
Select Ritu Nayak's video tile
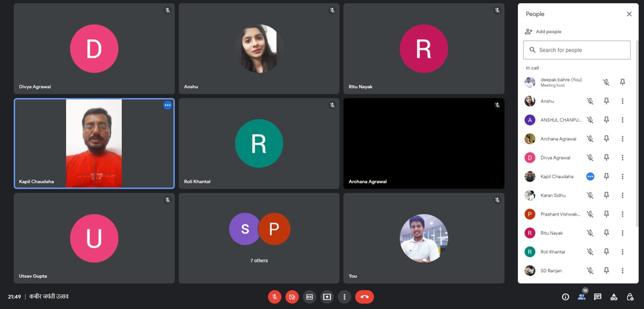[x=424, y=49]
